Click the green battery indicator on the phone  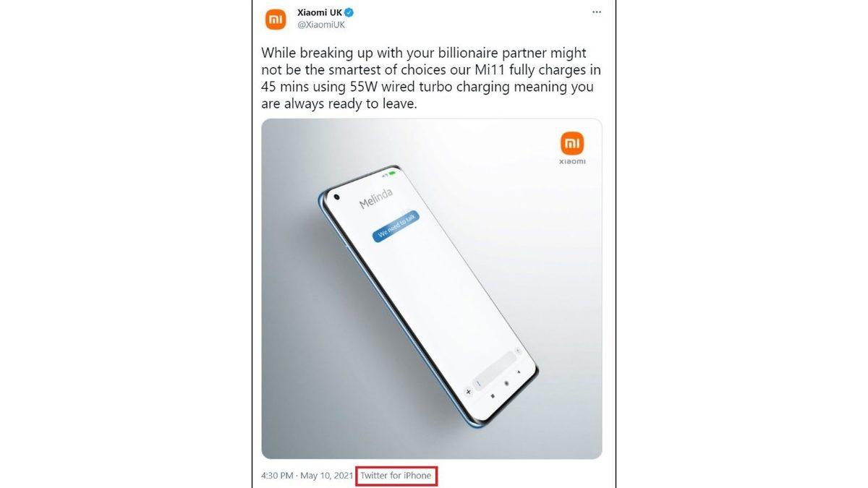(x=392, y=174)
